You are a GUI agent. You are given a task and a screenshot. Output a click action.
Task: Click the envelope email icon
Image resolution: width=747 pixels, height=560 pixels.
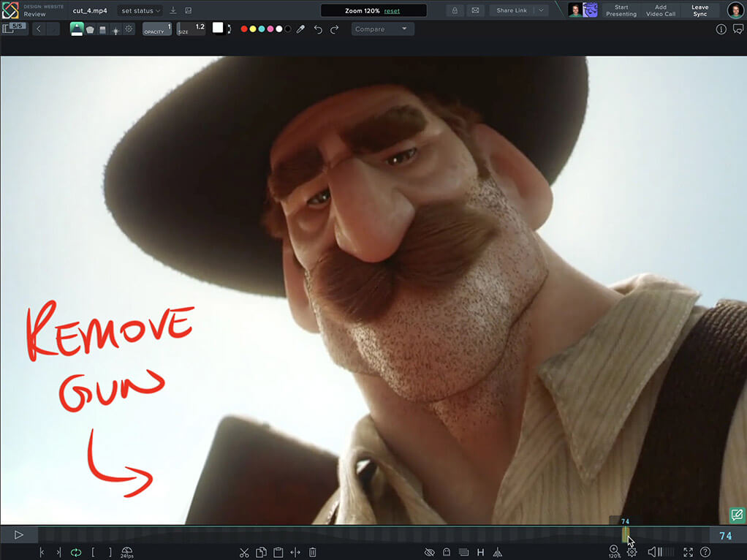(x=475, y=10)
